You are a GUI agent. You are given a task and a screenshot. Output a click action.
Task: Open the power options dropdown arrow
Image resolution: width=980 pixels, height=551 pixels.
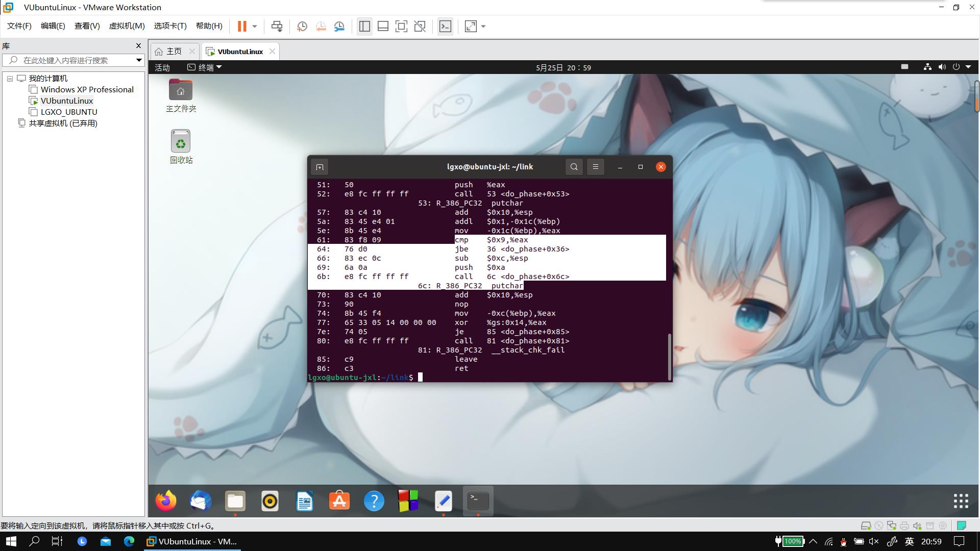[255, 26]
